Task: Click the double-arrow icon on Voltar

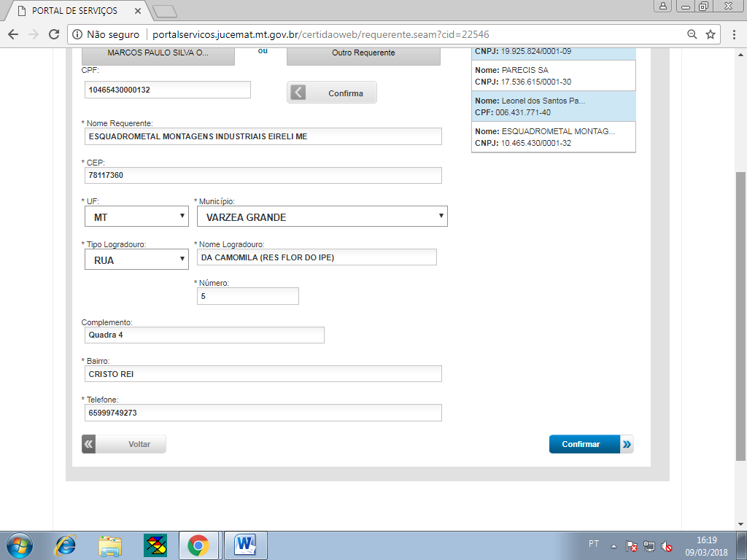Action: coord(88,444)
